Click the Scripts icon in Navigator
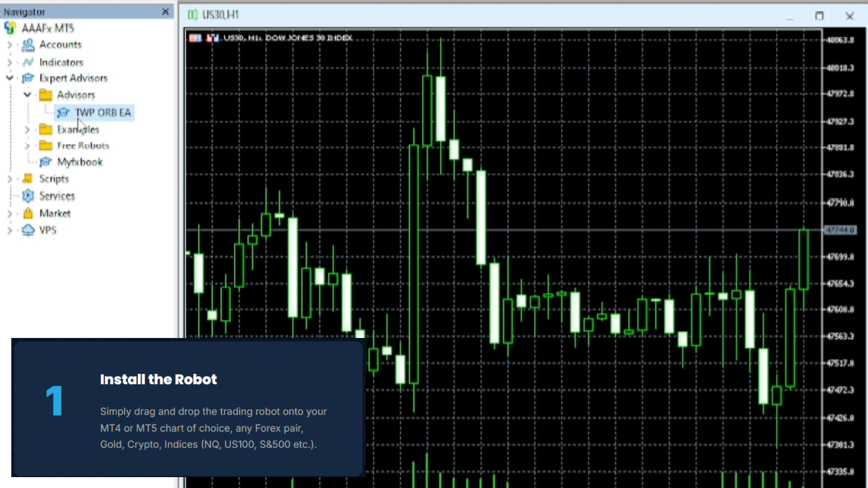 point(28,178)
